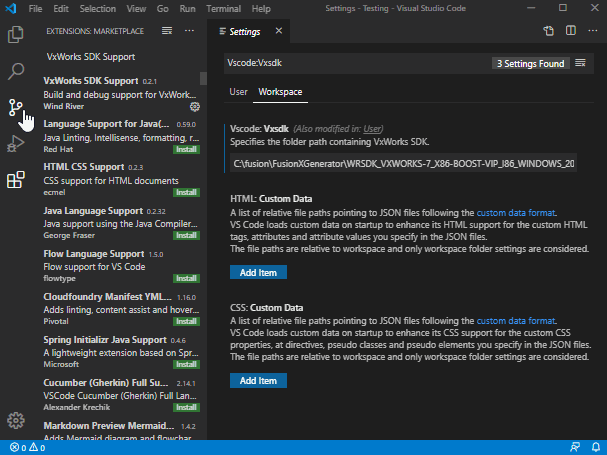
Task: Open the Explorer view in activity bar
Action: pos(15,34)
